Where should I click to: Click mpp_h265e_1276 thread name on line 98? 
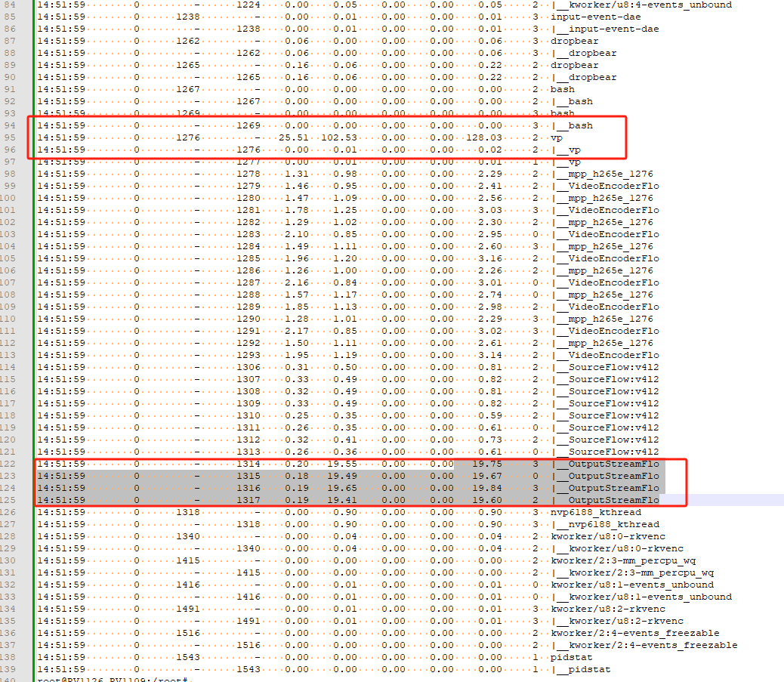[610, 174]
